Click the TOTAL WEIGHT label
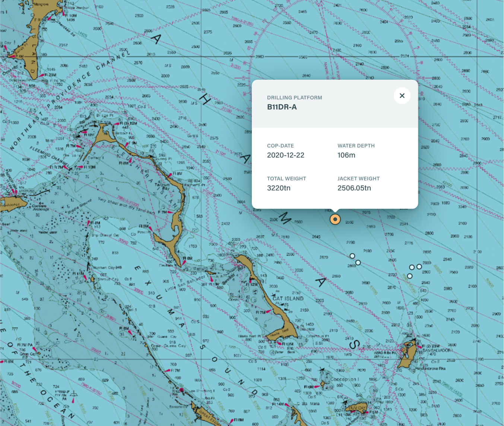This screenshot has height=426, width=504. click(x=286, y=178)
